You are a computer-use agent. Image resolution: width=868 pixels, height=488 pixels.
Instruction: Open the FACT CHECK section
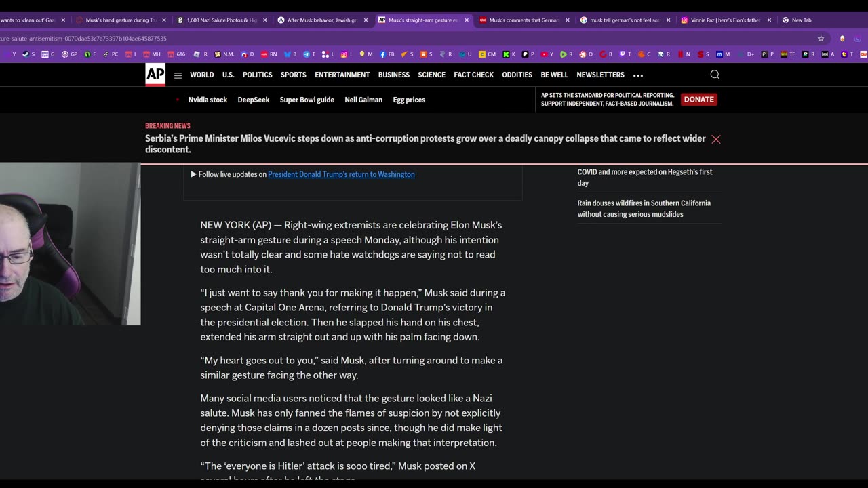point(474,75)
